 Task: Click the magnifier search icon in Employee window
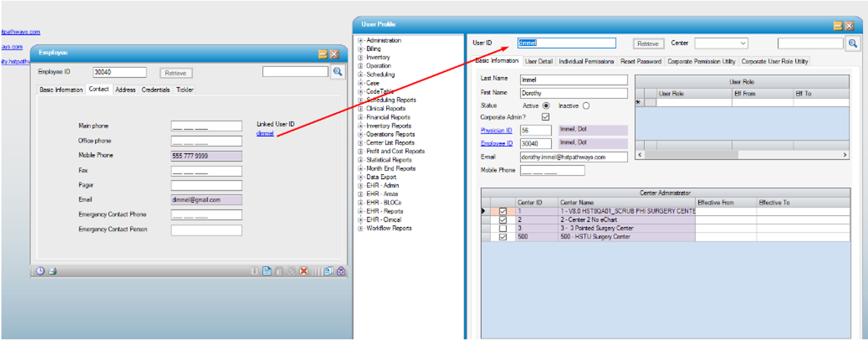pyautogui.click(x=337, y=72)
